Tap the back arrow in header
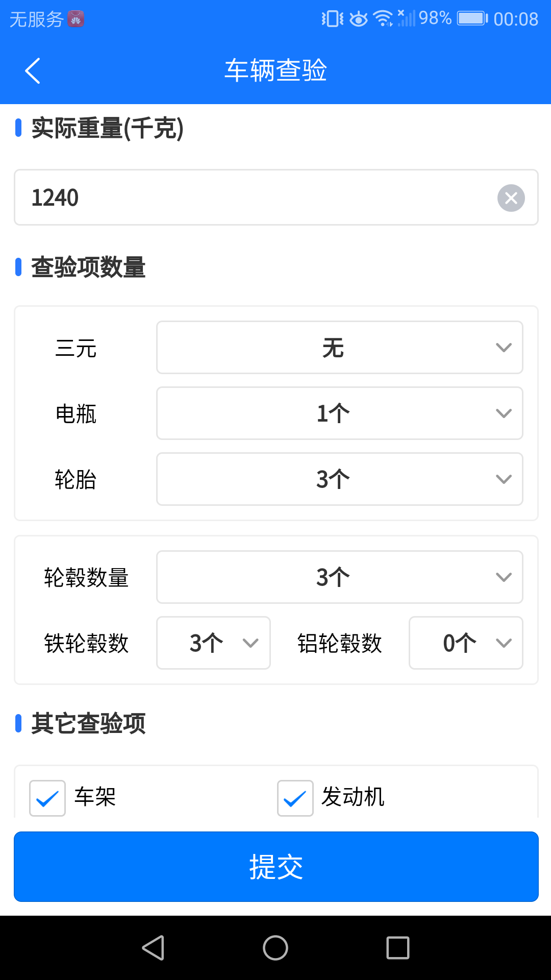Screen dimensions: 551x980 click(33, 70)
